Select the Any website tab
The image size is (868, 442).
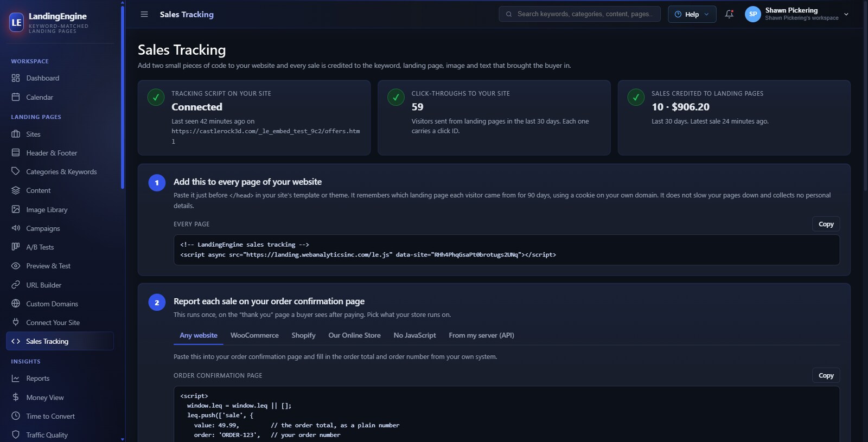point(199,336)
